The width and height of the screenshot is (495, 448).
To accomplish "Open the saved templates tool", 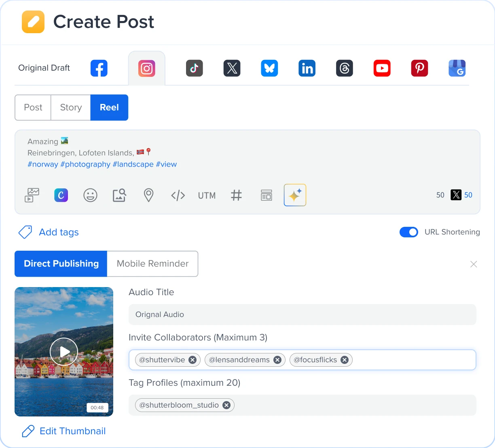I will tap(266, 195).
